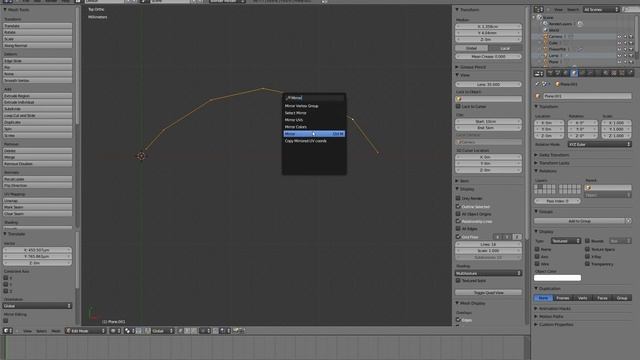Image resolution: width=640 pixels, height=360 pixels.
Task: Click the Translate button in Mesh Tools
Action: pos(37,26)
